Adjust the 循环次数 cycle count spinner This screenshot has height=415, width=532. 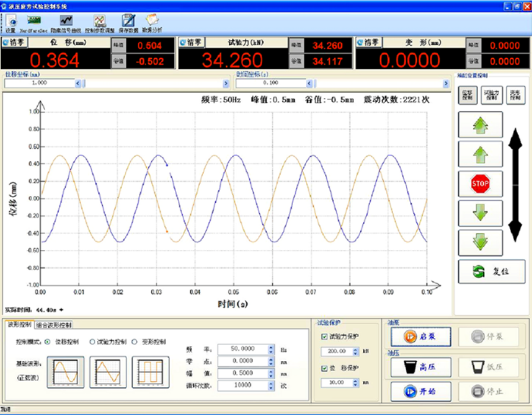click(272, 386)
